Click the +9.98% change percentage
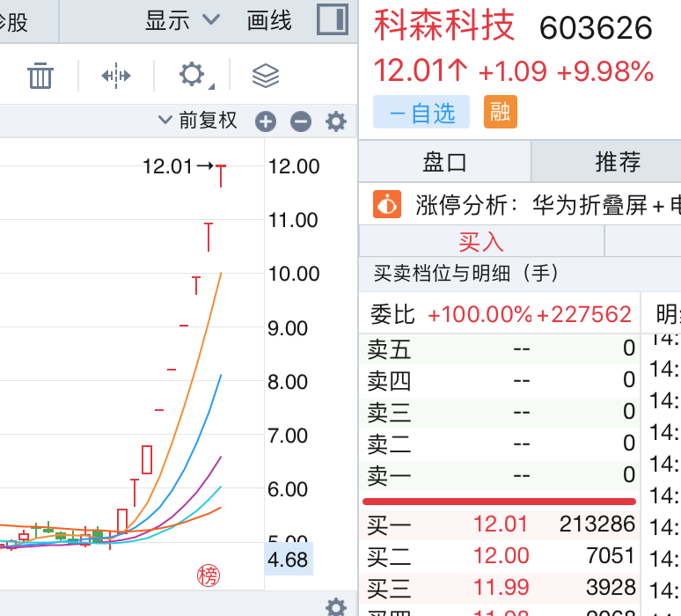The image size is (681, 616). 604,71
